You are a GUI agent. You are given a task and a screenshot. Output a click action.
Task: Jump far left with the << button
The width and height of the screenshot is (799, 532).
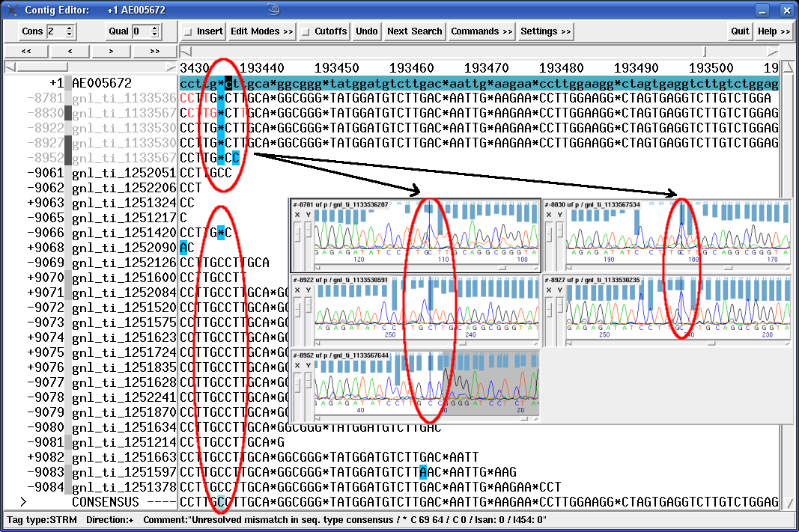coord(26,51)
